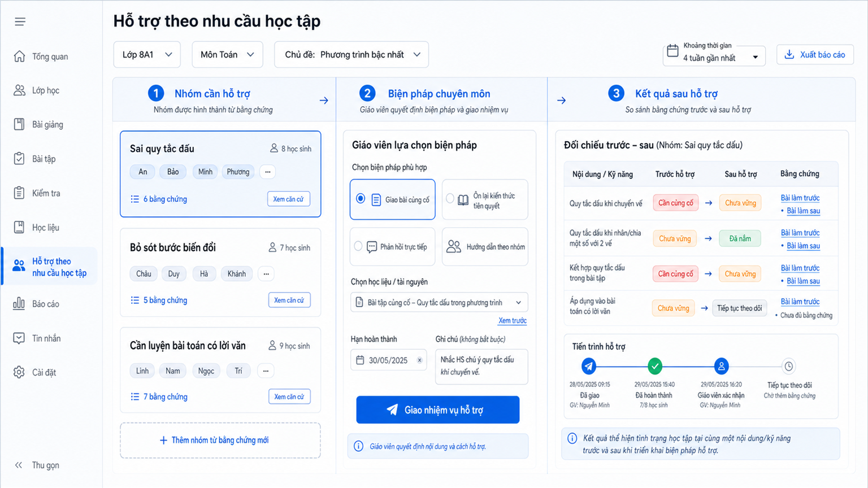
Task: Click the student icon beside 9 học sinh
Action: [x=272, y=345]
